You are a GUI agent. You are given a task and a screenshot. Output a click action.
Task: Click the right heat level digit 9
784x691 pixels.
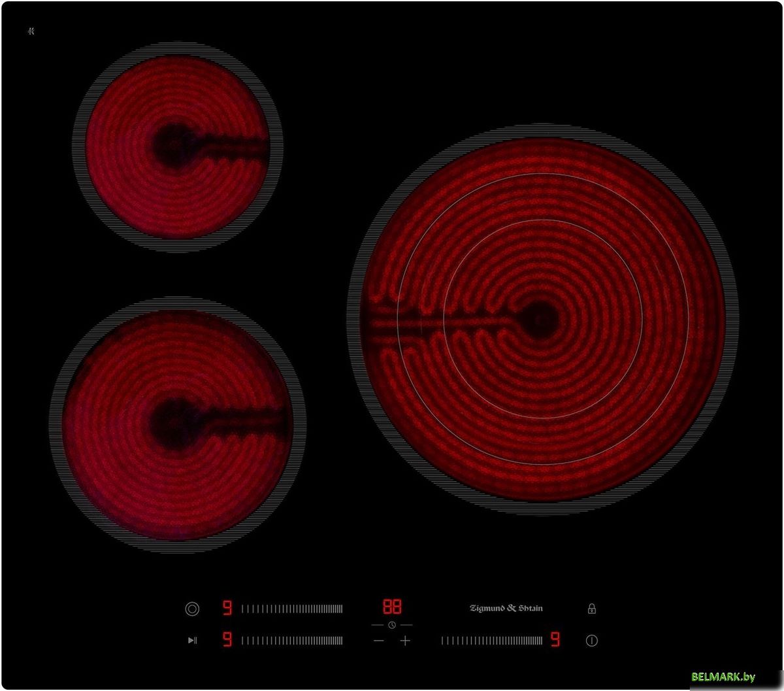point(555,640)
